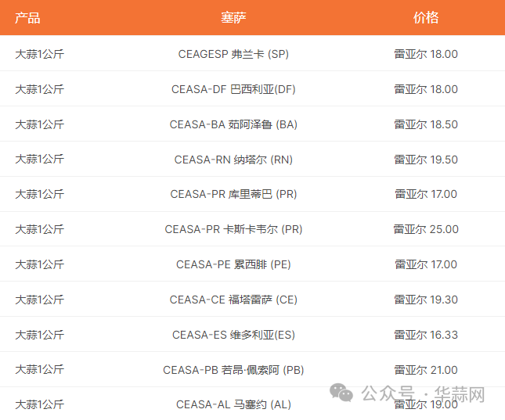Select the CEAGESP 弗兰卡 (SP) market cell
505x420 pixels.
(233, 54)
